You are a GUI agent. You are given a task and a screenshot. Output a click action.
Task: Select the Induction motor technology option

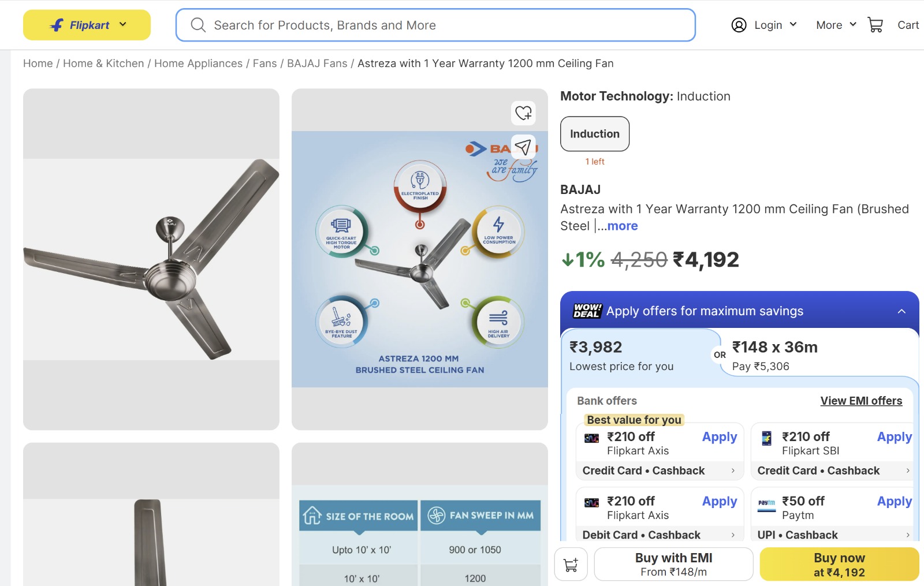tap(594, 134)
